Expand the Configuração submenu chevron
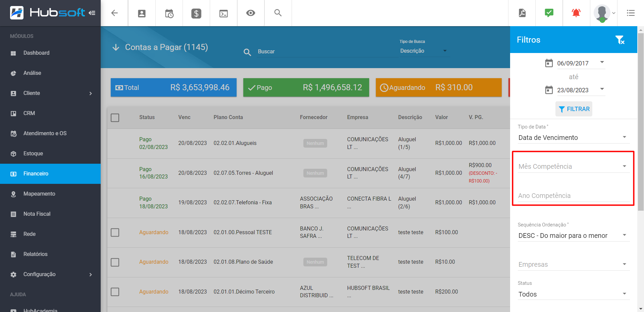Viewport: 644px width, 312px height. [x=91, y=274]
